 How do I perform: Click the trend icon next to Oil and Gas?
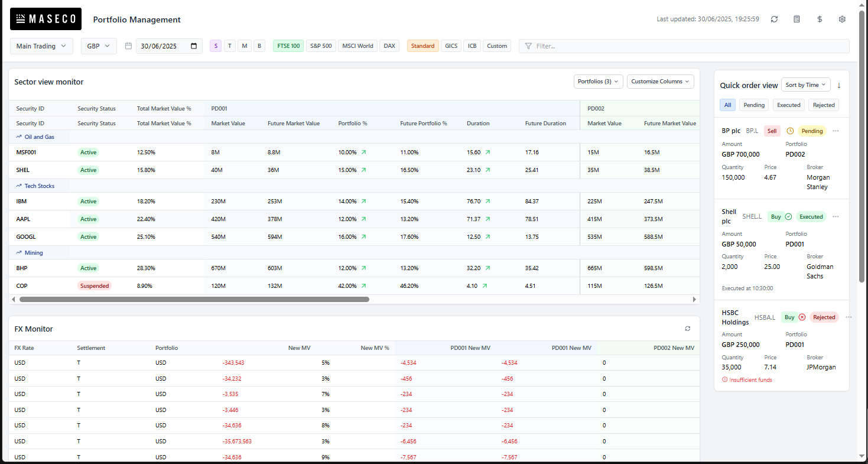point(19,137)
